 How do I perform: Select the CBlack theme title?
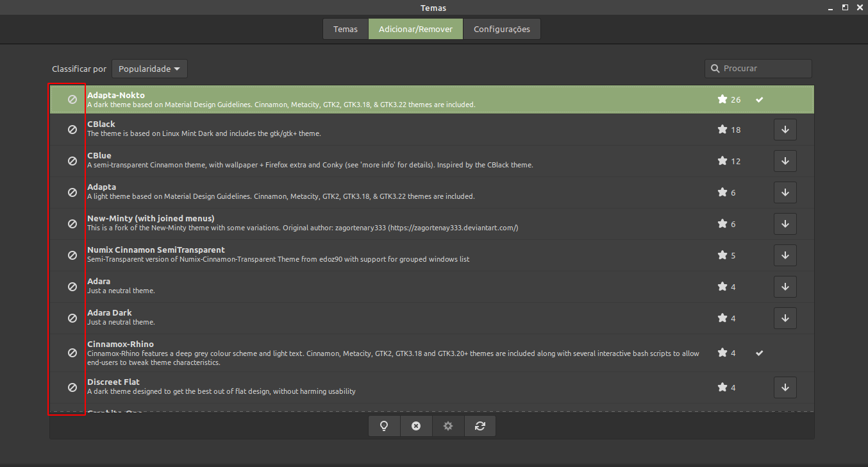101,124
